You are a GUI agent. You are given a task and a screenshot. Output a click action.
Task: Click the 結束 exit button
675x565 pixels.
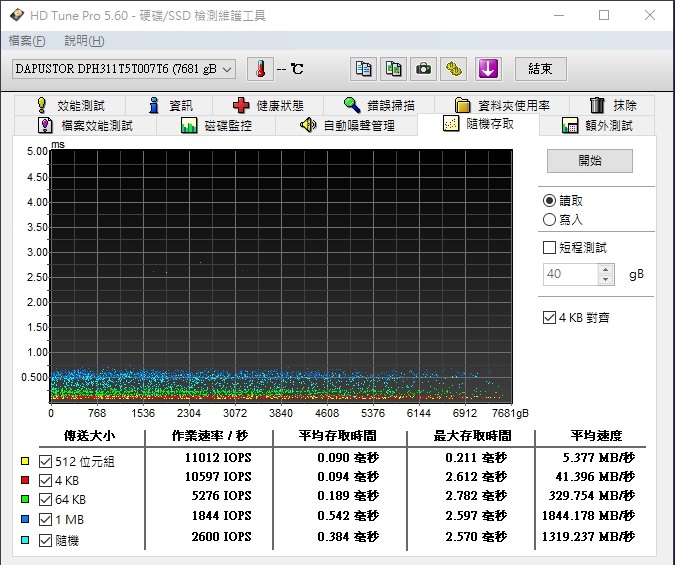[541, 69]
